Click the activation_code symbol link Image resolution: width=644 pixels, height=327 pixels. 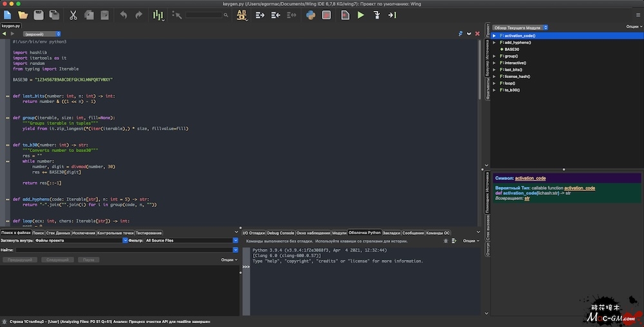pyautogui.click(x=530, y=178)
